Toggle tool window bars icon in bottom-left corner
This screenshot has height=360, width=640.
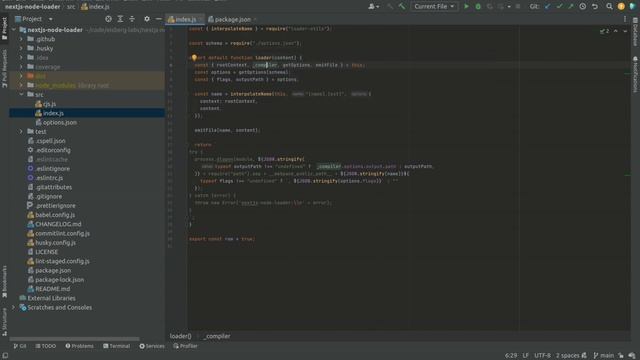click(x=5, y=356)
